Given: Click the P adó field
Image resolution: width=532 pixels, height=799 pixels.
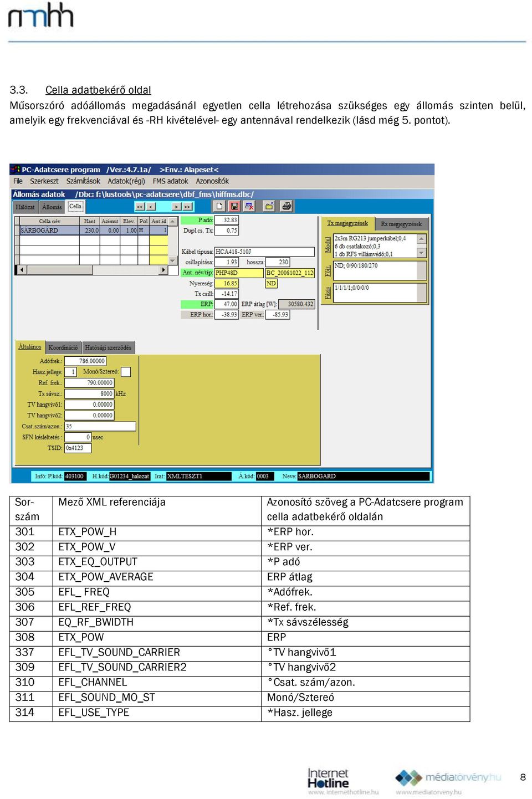Looking at the screenshot, I should pyautogui.click(x=227, y=220).
